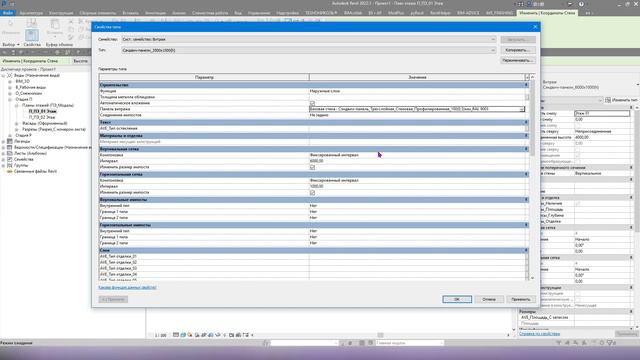This screenshot has height=360, width=640.
Task: Collapse the Строительство parameter group
Action: click(526, 85)
